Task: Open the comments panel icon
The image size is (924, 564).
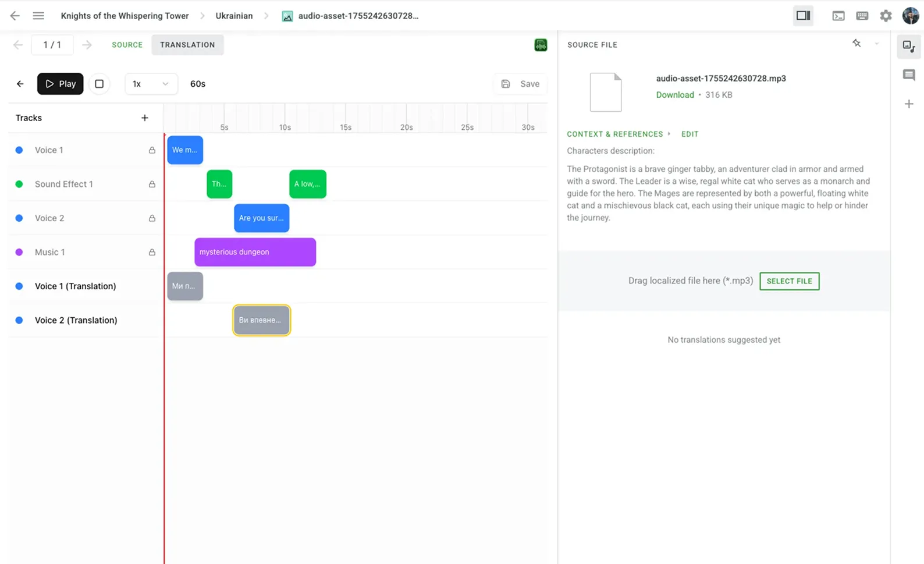Action: 909,75
